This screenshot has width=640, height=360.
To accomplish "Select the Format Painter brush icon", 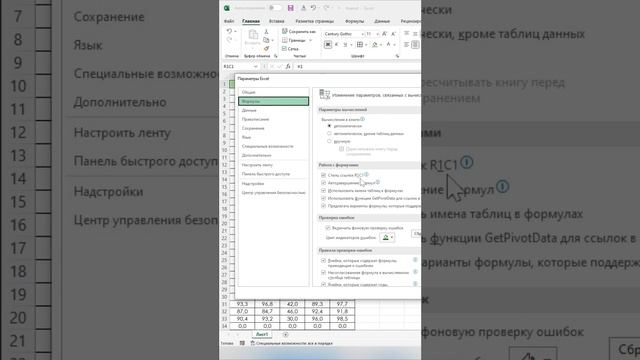I will (267, 49).
